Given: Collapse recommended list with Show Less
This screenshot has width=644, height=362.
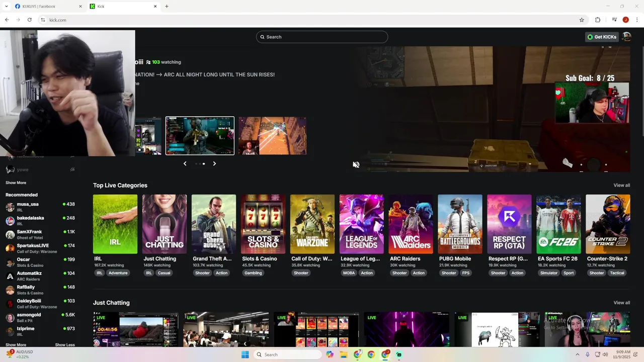Looking at the screenshot, I should tap(65, 345).
